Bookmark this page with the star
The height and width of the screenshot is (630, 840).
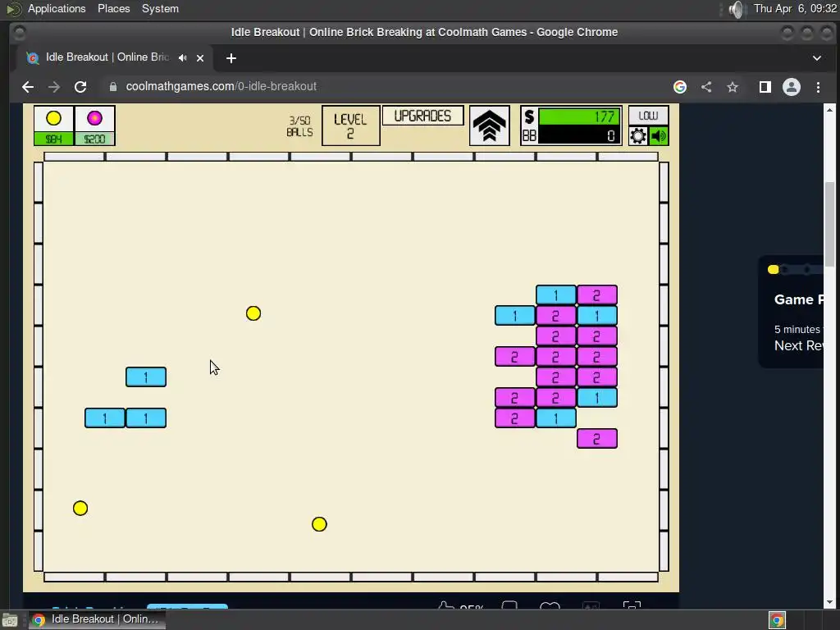coord(733,87)
